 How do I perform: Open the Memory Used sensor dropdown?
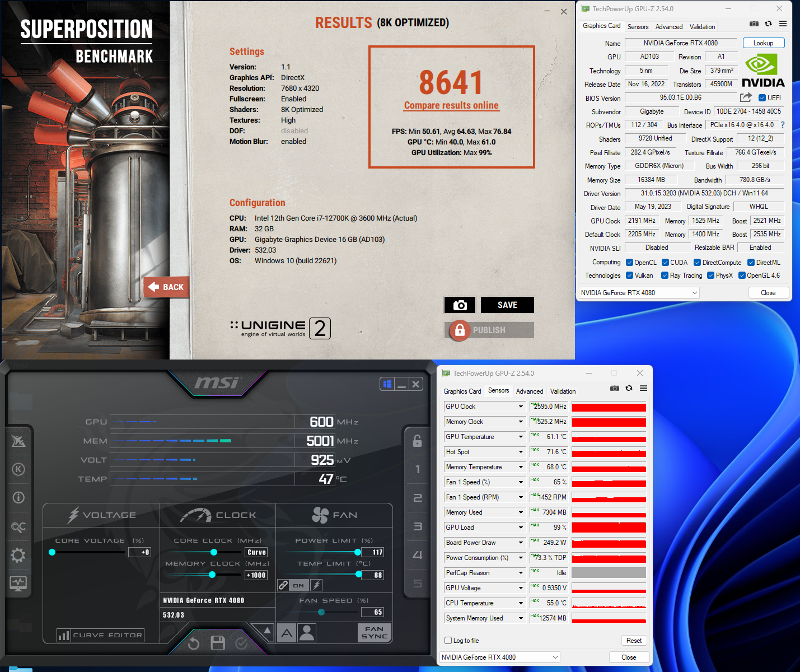click(521, 512)
